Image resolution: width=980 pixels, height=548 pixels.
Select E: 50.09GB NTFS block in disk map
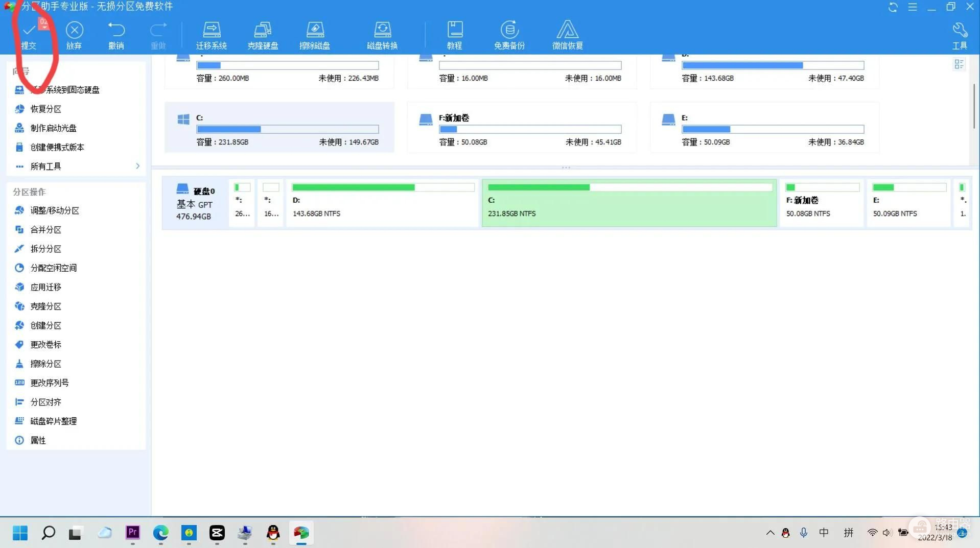pos(909,203)
